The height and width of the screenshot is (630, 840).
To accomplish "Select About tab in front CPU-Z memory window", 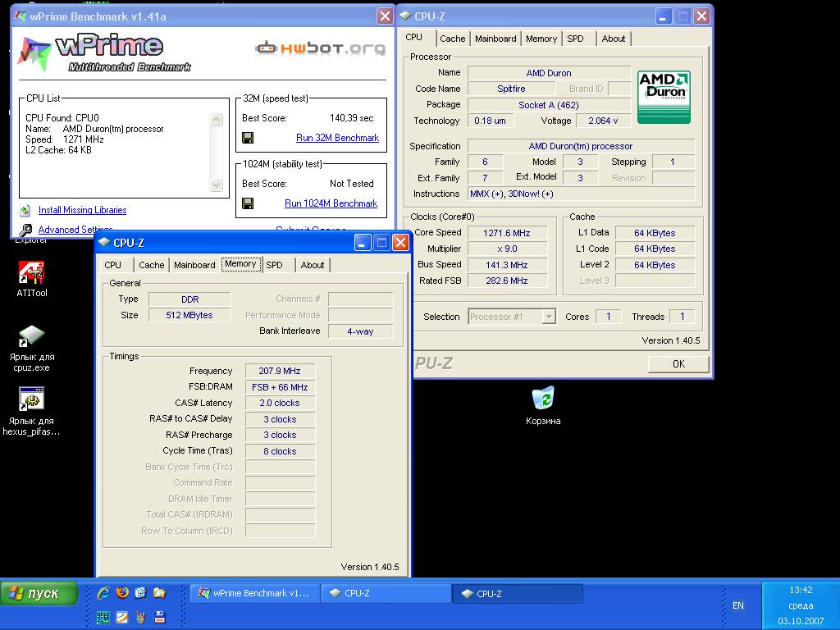I will [x=313, y=265].
